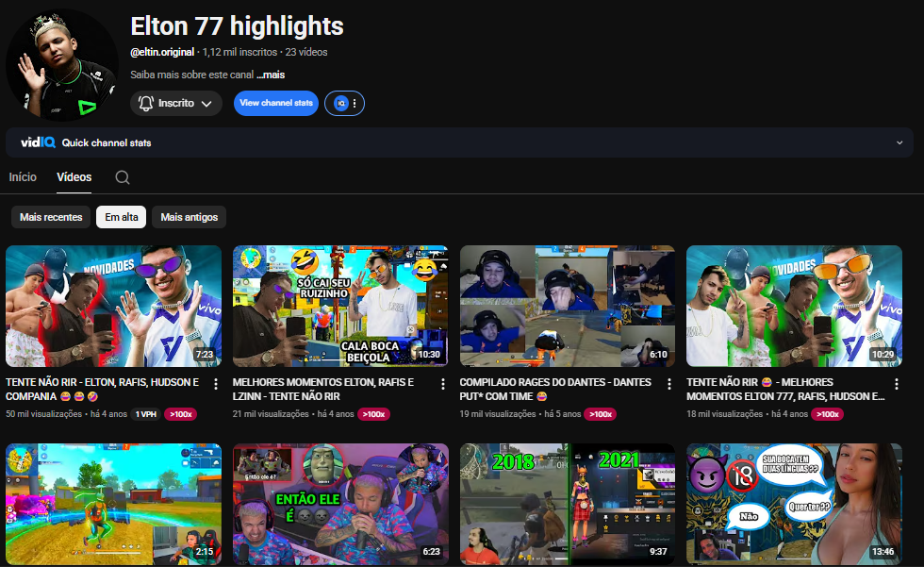Expand the vidIQ Quick channel stats panel
The image size is (924, 567).
(898, 142)
